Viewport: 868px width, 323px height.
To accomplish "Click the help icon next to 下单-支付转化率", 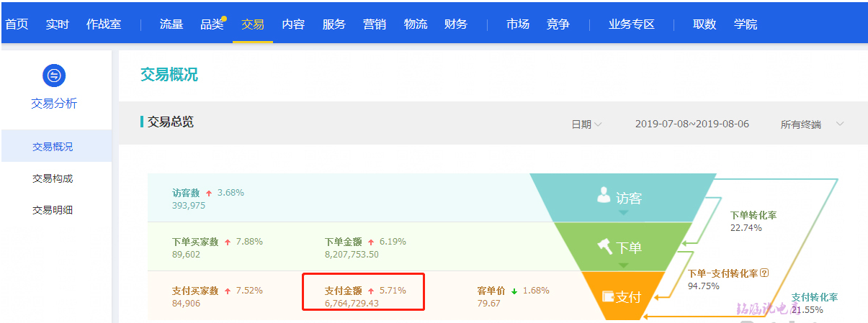I will click(764, 273).
